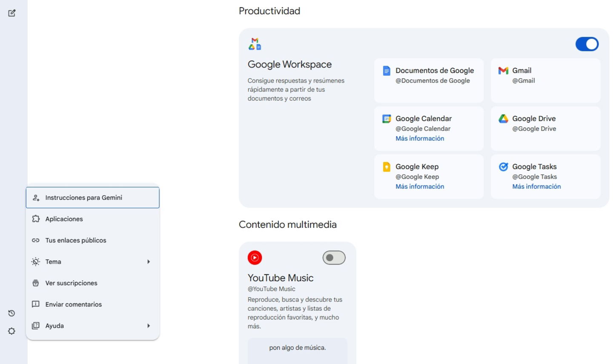Screen dimensions: 613x364
Task: Open the conversation history icon in sidebar
Action: coord(11,313)
